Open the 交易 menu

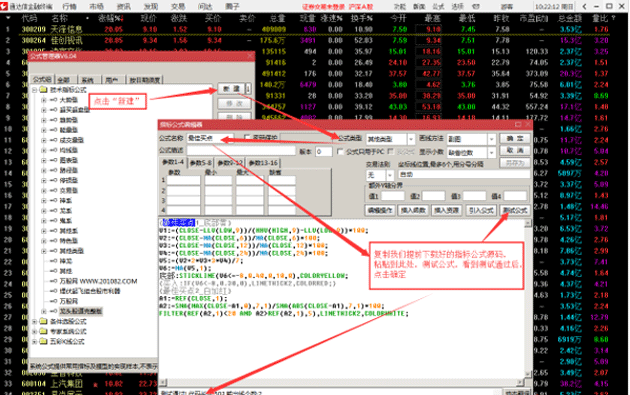click(178, 6)
